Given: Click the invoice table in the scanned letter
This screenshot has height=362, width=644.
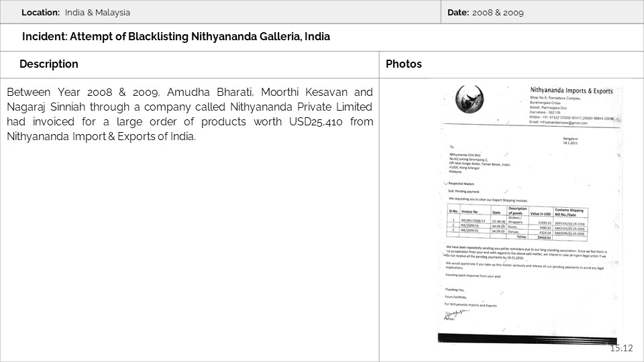Looking at the screenshot, I should point(517,223).
